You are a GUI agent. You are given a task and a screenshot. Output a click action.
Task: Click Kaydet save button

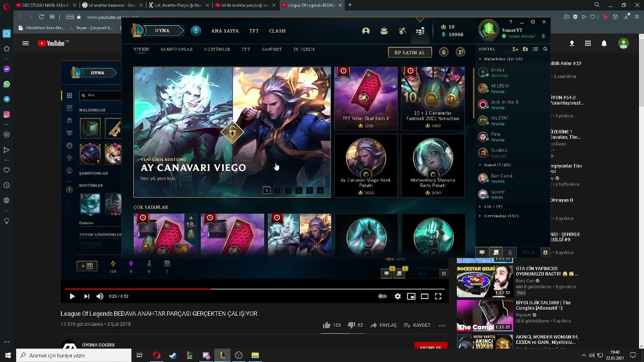coord(417,325)
